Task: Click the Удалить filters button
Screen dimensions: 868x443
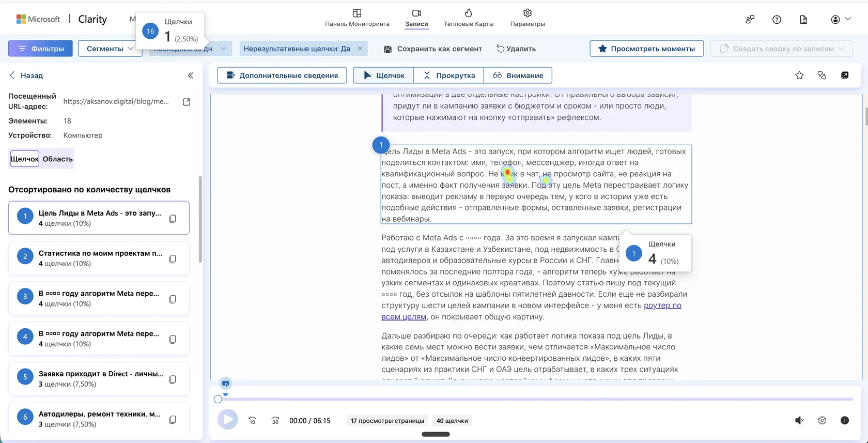Action: [x=516, y=49]
